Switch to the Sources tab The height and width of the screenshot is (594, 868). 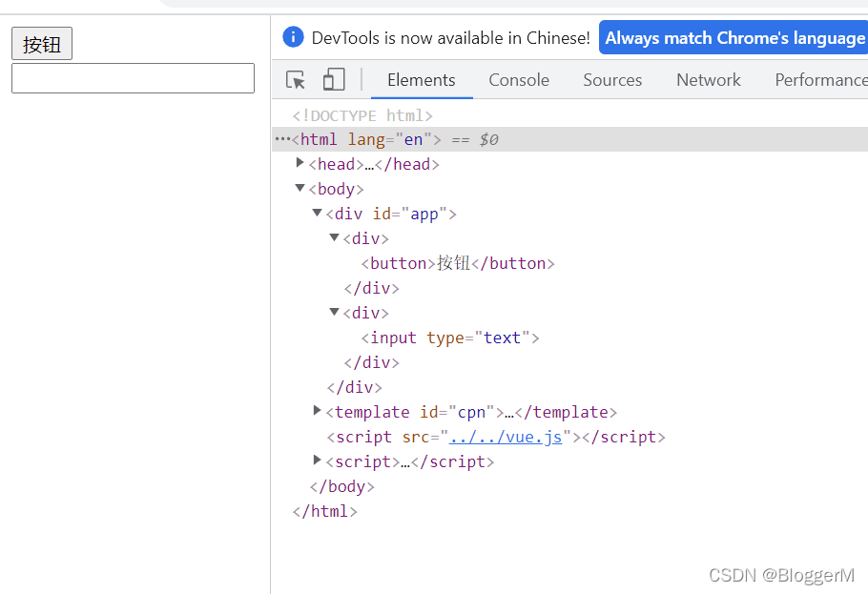(612, 80)
